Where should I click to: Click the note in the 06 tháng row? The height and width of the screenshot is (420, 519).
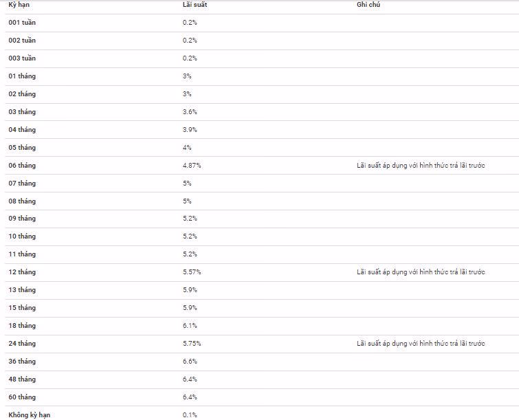[x=421, y=166]
